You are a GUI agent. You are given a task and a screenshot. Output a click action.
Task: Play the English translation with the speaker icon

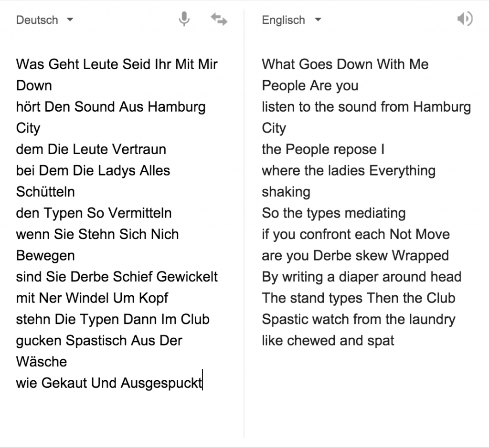(465, 19)
